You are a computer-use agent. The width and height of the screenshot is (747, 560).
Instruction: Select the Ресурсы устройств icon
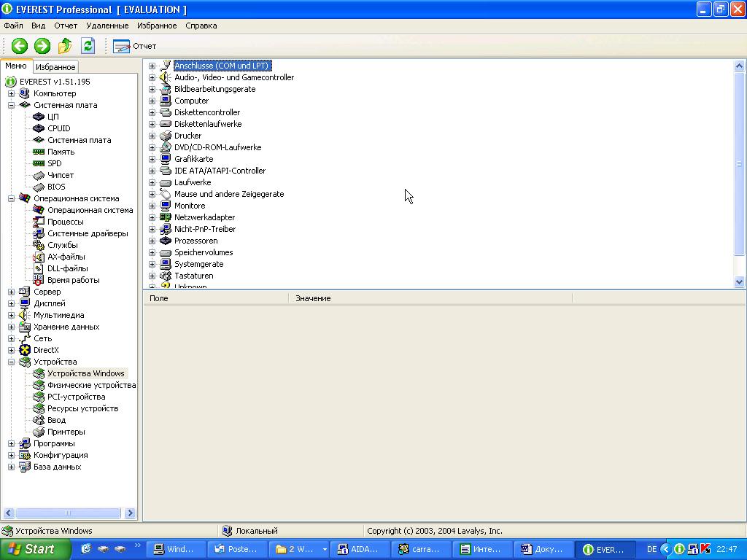(39, 408)
